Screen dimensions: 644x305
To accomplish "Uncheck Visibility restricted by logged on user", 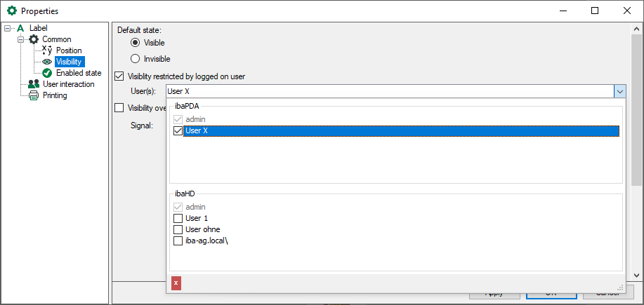I will 119,76.
